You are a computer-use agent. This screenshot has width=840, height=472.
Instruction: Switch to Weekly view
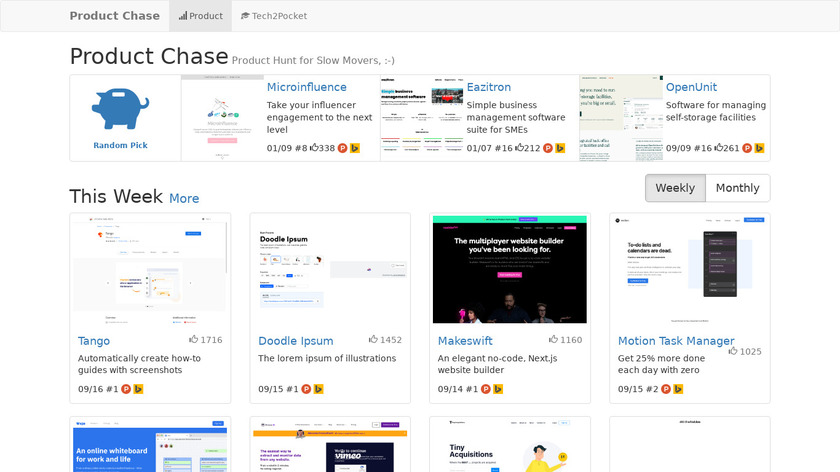click(675, 188)
